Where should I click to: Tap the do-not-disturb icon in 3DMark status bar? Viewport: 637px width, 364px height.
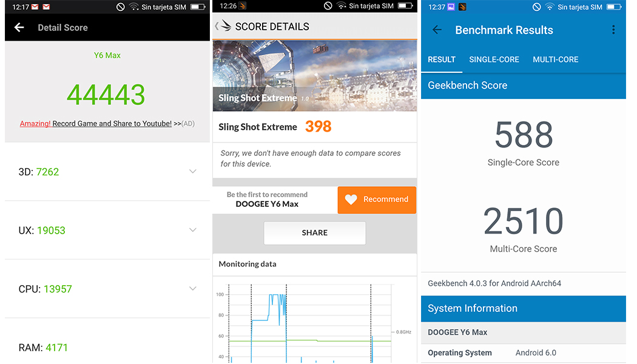[x=328, y=5]
